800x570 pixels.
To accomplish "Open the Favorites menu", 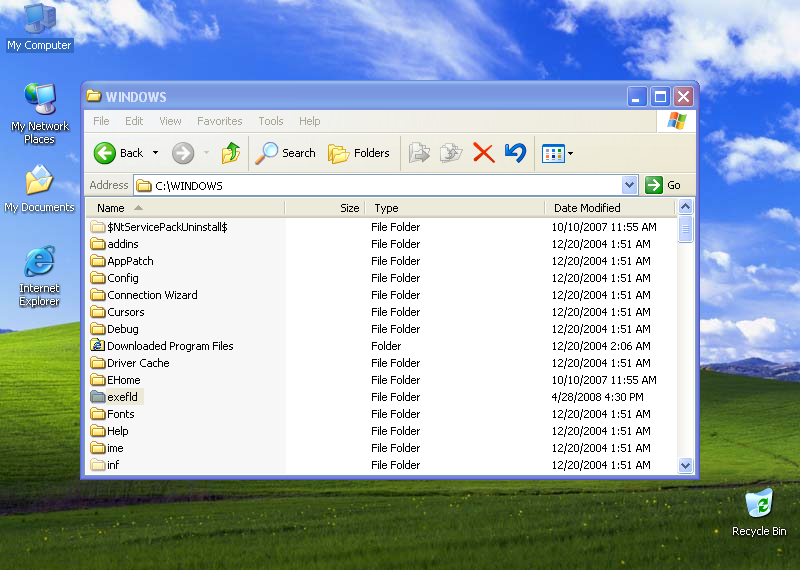I will pos(219,121).
